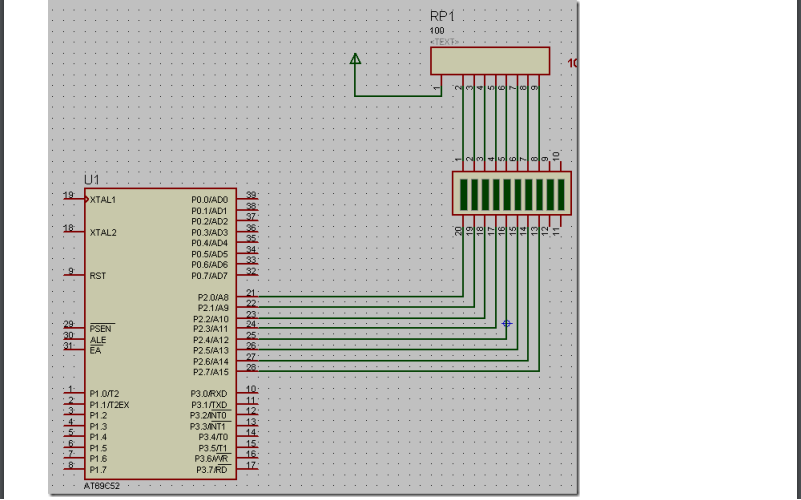
Task: Select the P0.0/AD0 pin
Action: tap(210, 200)
